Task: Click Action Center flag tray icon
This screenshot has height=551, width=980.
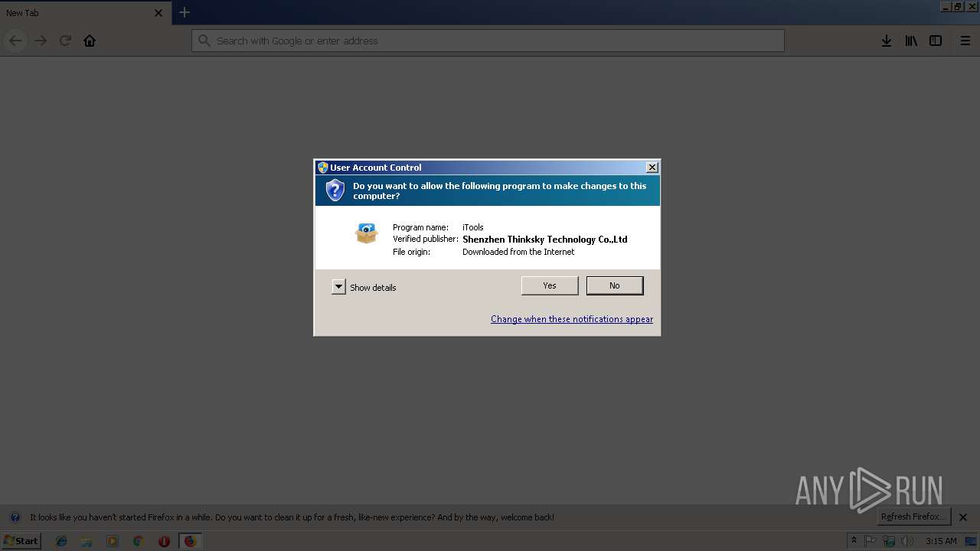Action: pos(871,541)
